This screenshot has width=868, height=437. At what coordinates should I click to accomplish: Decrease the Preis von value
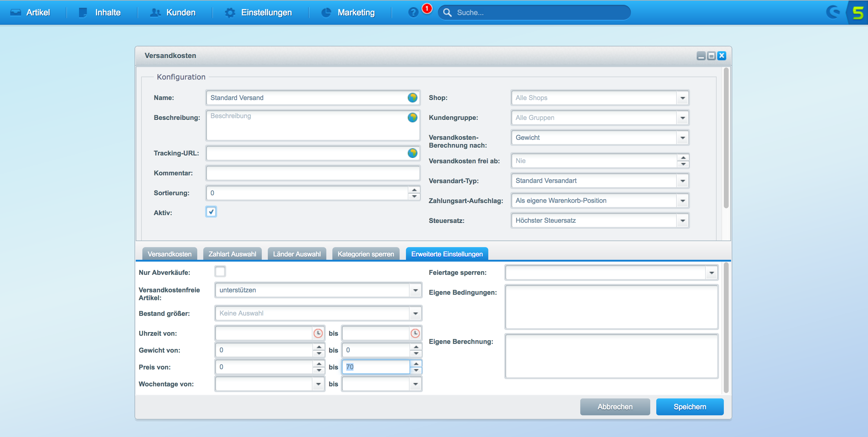pos(319,370)
